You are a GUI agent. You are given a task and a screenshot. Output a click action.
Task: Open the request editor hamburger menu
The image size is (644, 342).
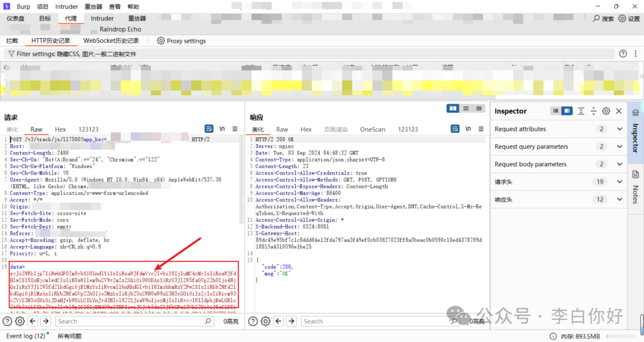click(x=235, y=129)
